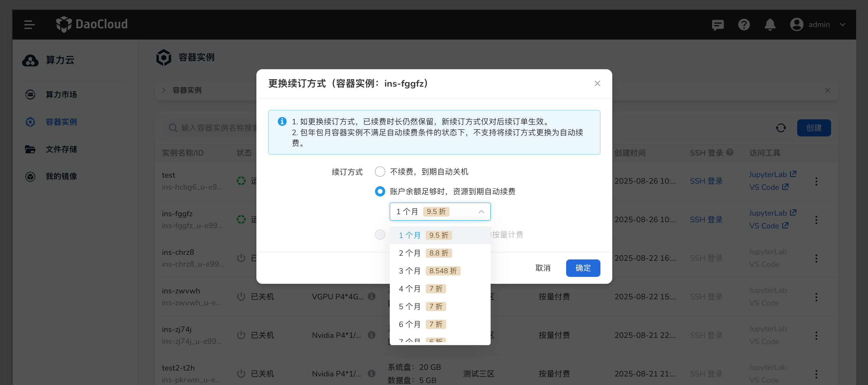868x385 pixels.
Task: Open the help center
Action: (744, 25)
